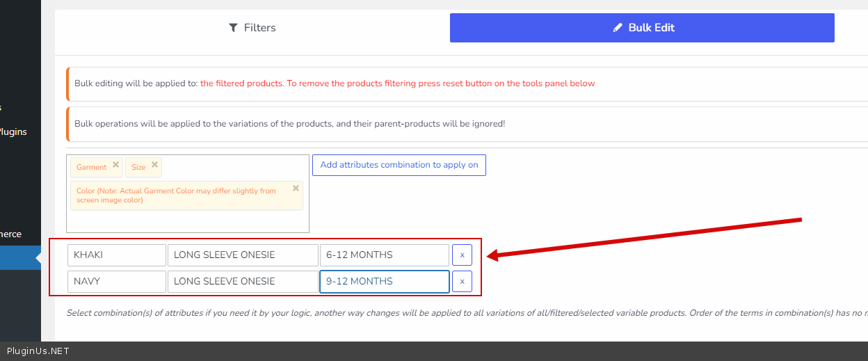The height and width of the screenshot is (361, 868).
Task: Open the NAVY color dropdown
Action: [117, 282]
